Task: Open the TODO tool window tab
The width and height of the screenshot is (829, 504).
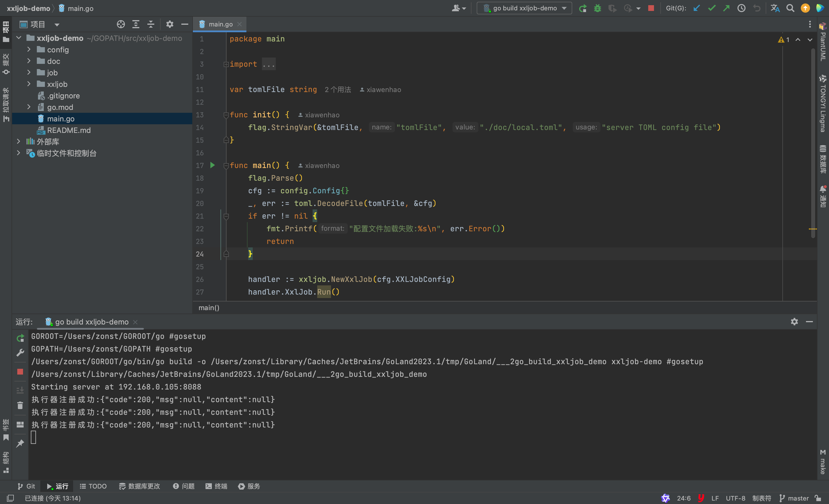Action: (93, 486)
